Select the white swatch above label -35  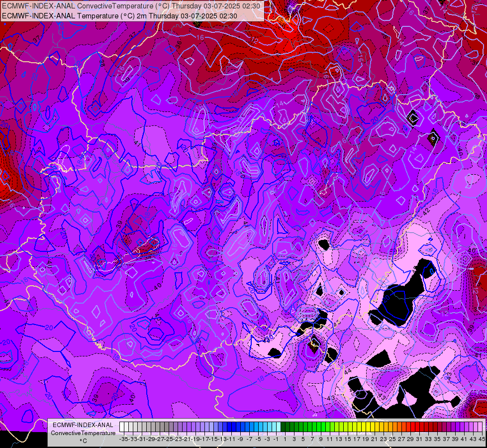[x=122, y=427]
